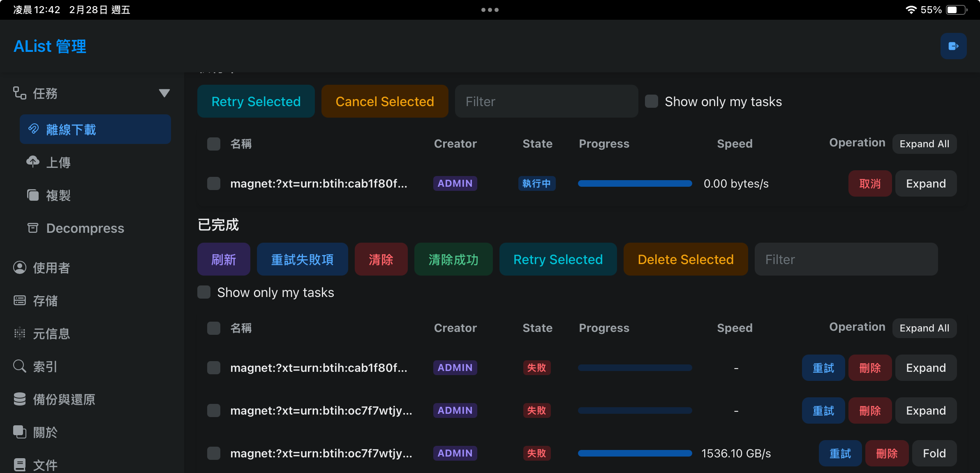
Task: Check the 執行中 running magnet task's checkbox
Action: tap(214, 183)
